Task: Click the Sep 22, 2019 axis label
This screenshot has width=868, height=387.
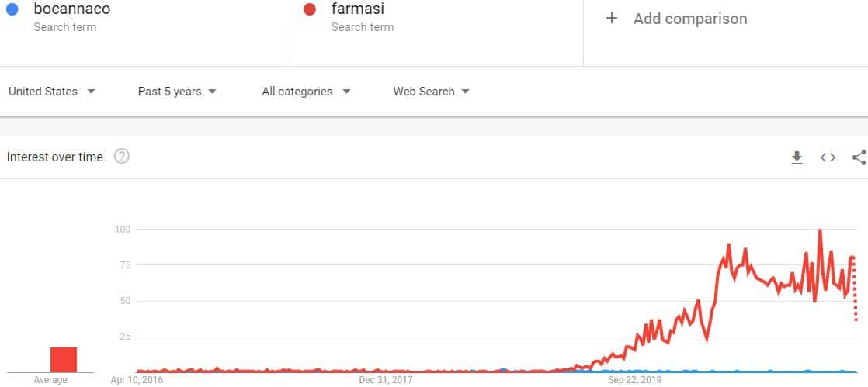Action: tap(634, 380)
